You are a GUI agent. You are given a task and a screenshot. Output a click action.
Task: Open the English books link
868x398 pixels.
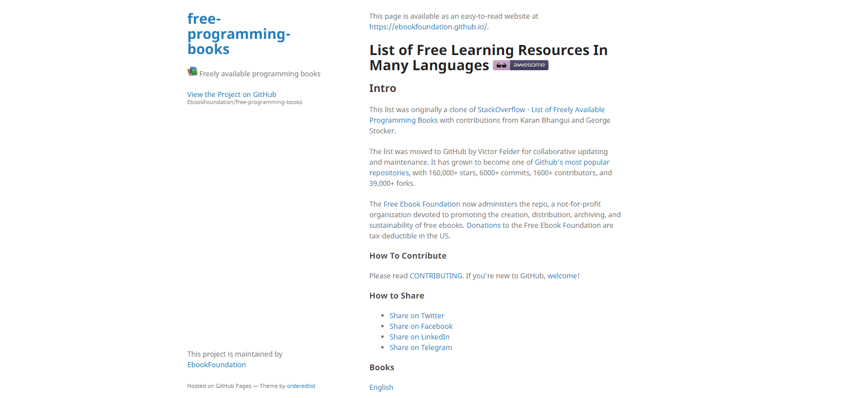[x=381, y=387]
